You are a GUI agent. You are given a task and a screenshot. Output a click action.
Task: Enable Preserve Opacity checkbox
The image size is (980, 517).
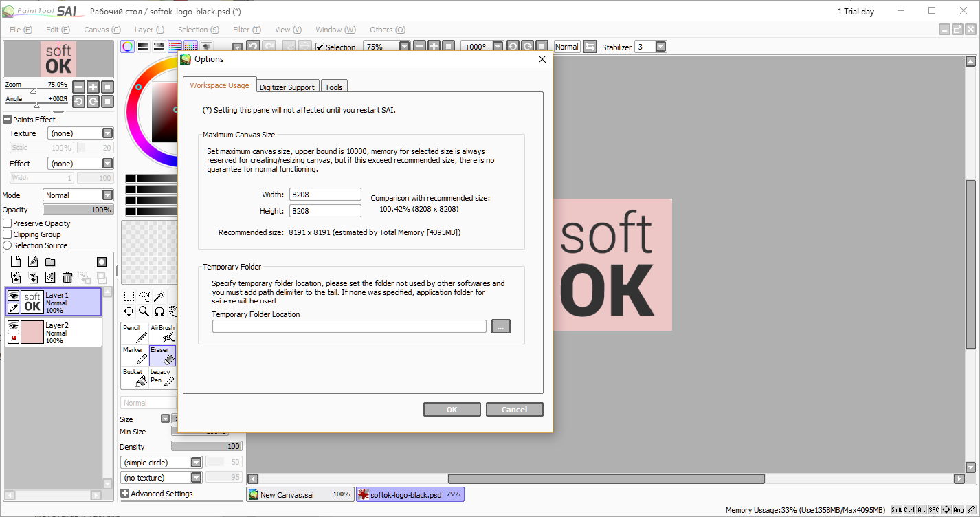[x=8, y=223]
